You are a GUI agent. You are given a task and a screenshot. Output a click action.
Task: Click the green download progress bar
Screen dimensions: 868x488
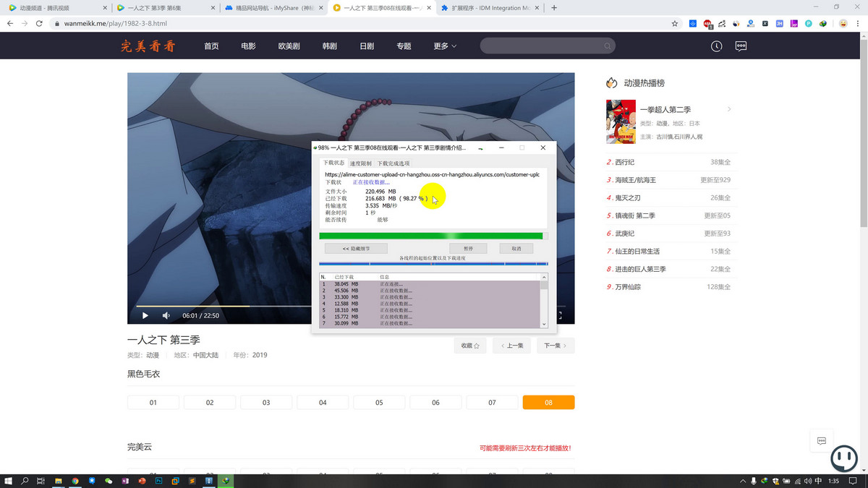coord(433,236)
